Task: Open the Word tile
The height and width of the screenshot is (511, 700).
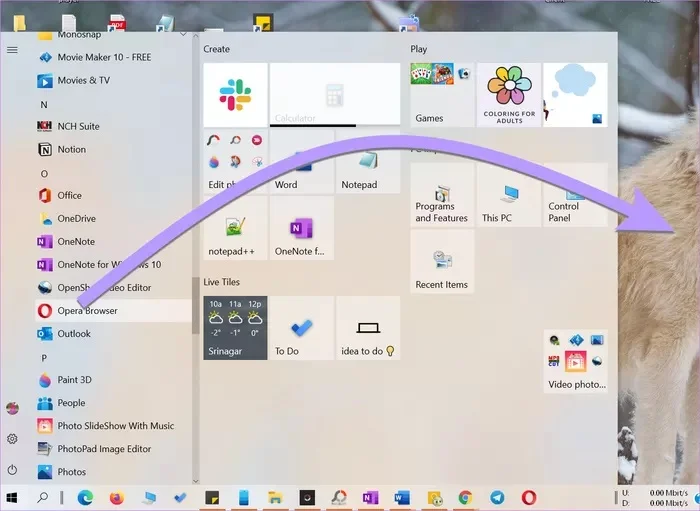Action: coord(301,162)
